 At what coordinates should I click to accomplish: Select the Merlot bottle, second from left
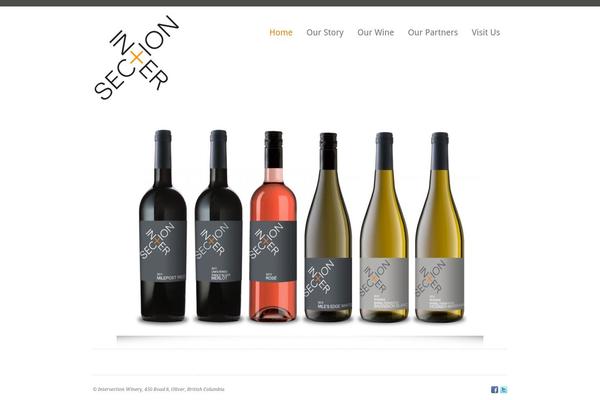(218, 226)
